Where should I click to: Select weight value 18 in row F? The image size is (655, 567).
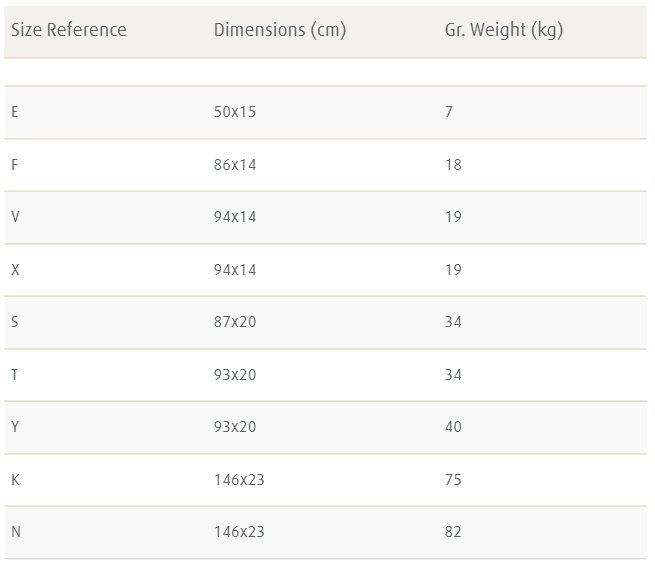pos(453,165)
